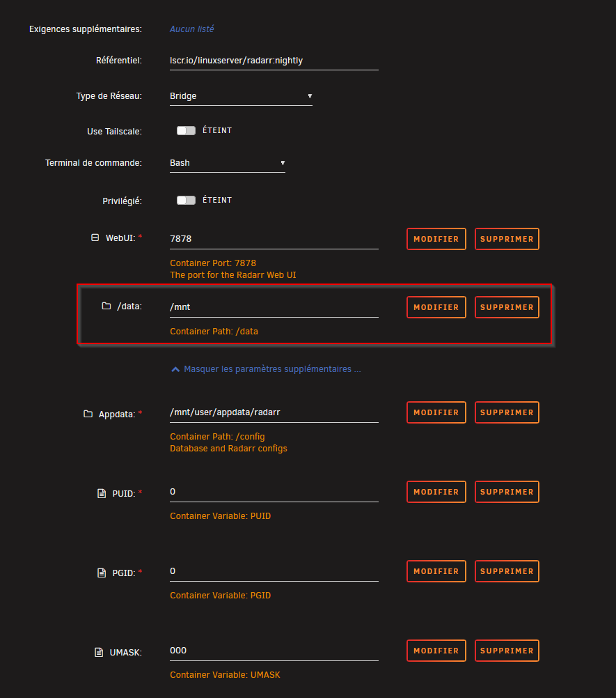
Task: Click Supprimer for the /data path
Action: tap(507, 307)
